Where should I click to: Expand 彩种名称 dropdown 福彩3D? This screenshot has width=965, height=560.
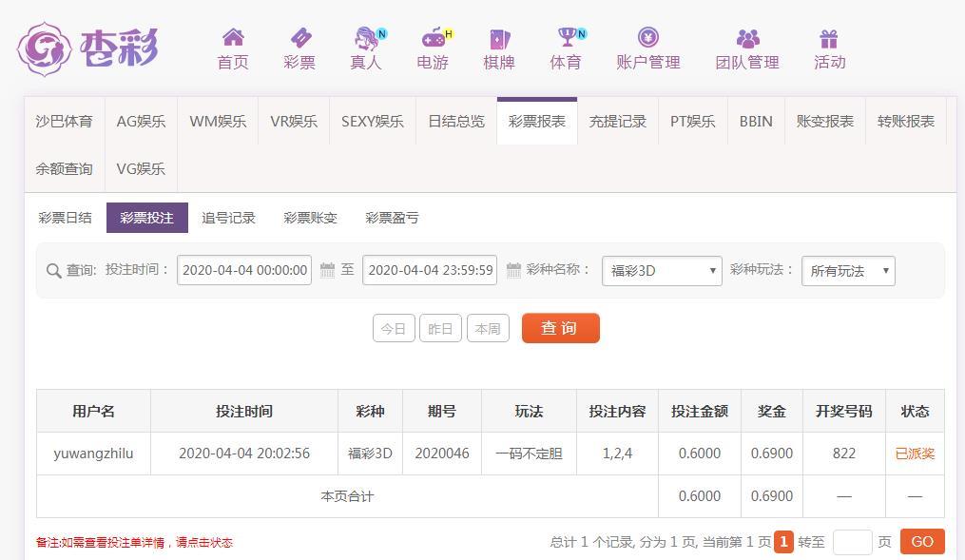point(662,271)
